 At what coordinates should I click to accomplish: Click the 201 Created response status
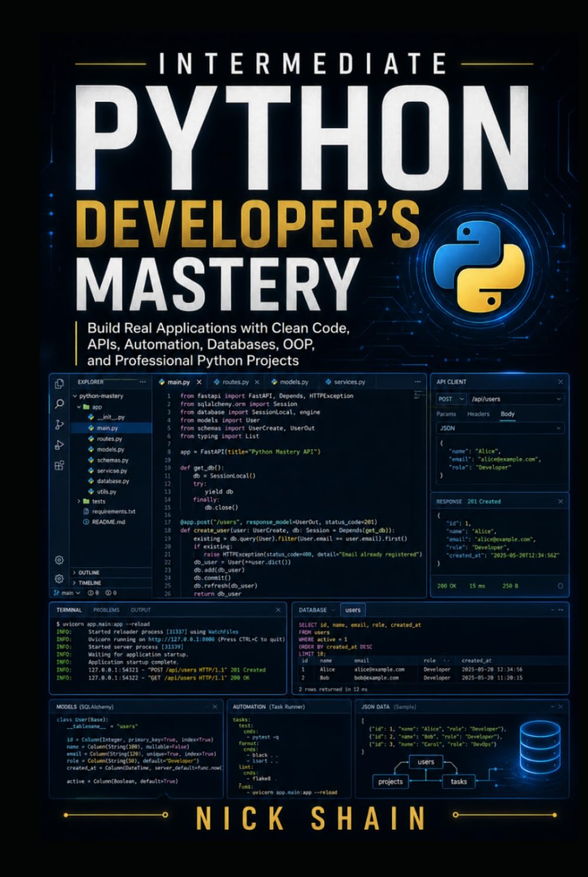click(484, 501)
